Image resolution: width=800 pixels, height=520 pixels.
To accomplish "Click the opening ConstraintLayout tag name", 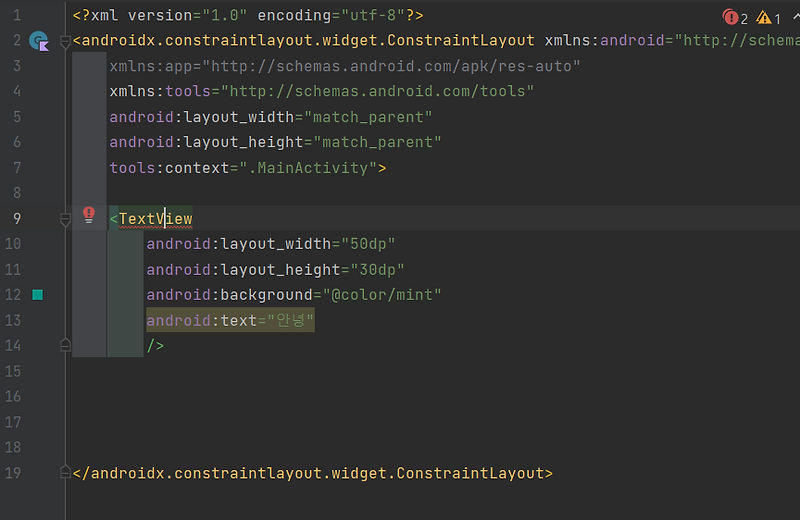I will 308,40.
